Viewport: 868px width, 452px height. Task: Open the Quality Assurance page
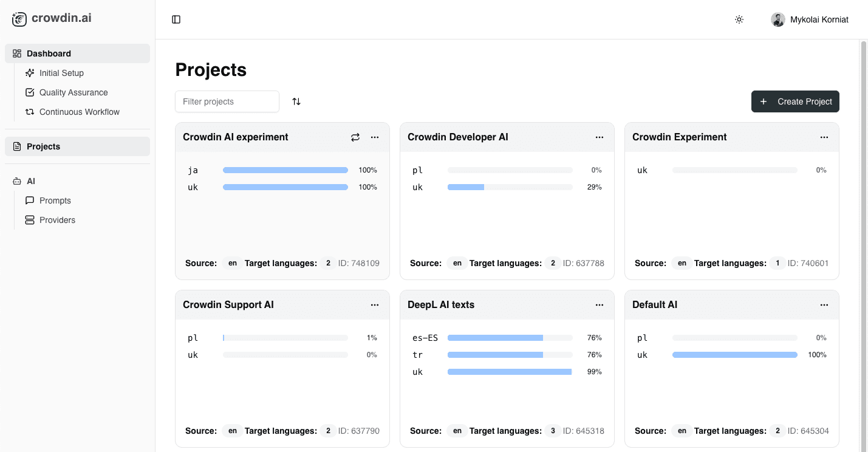pyautogui.click(x=73, y=92)
